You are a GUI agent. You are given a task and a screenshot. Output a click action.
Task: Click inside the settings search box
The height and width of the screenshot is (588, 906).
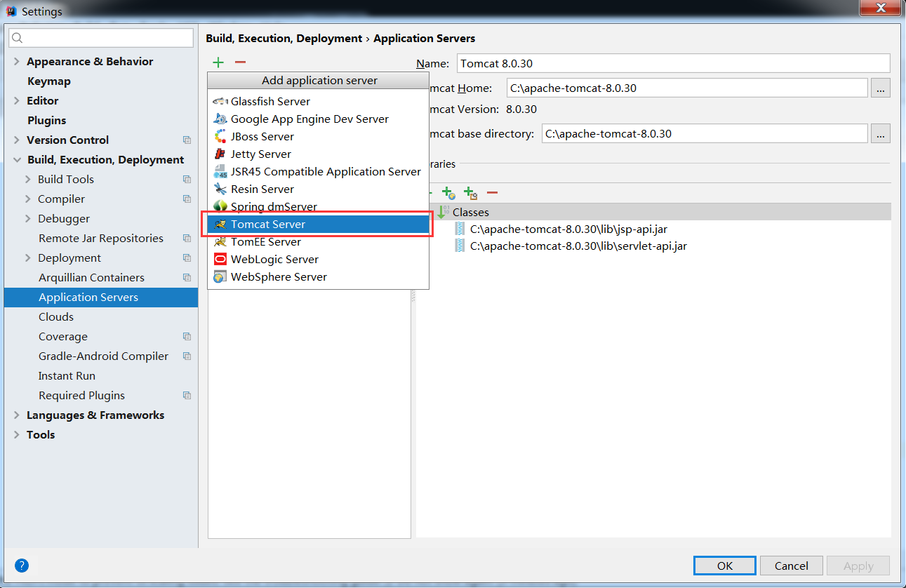coord(100,36)
